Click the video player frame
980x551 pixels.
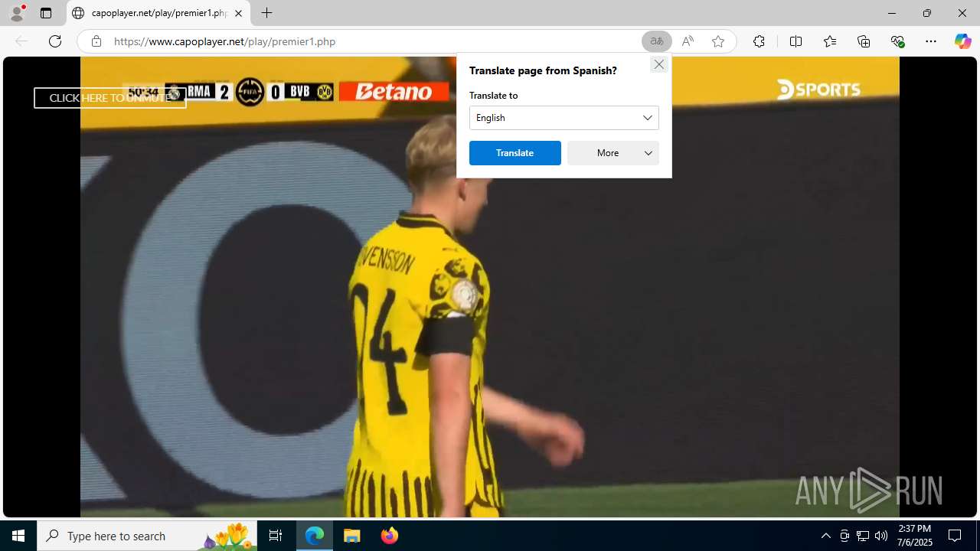[x=490, y=287]
